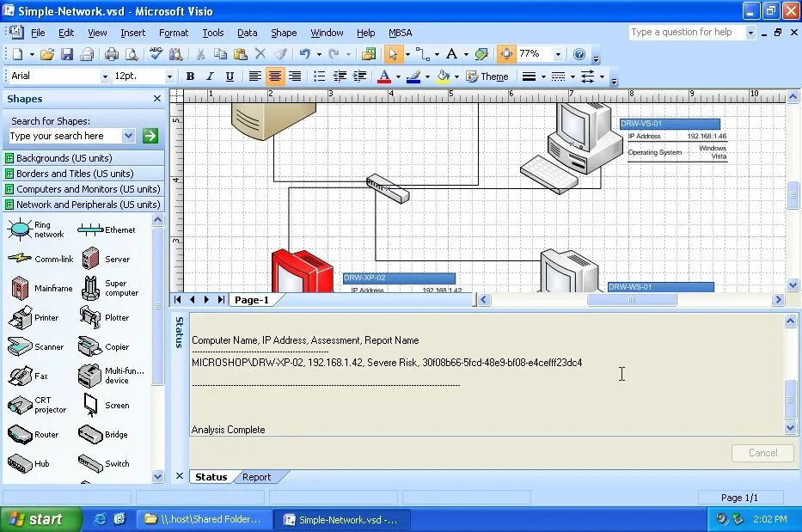Click the Paste clipboard icon
This screenshot has height=532, width=802.
[241, 53]
